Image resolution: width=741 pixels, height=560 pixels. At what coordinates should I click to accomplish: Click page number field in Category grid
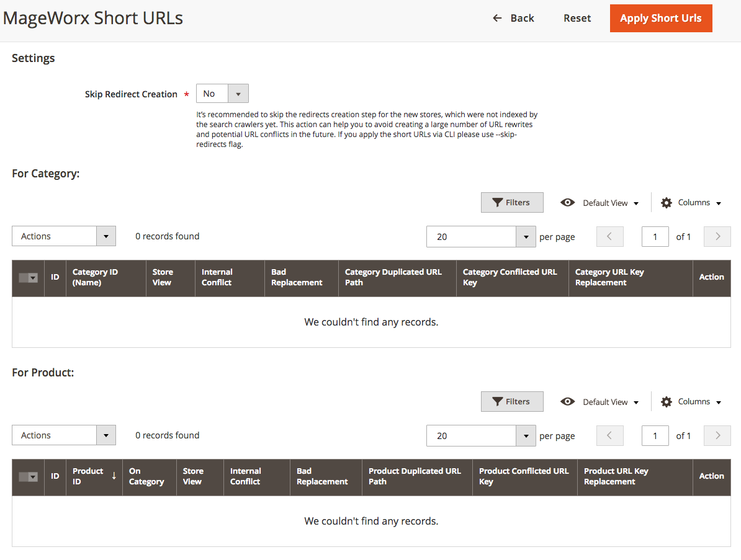pos(655,236)
